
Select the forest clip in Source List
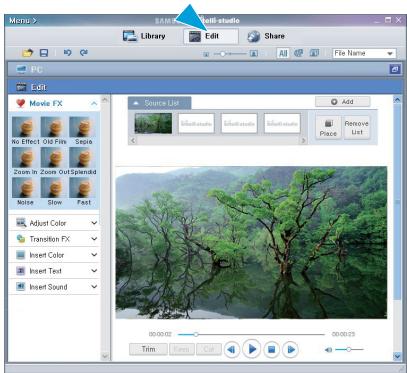(153, 123)
